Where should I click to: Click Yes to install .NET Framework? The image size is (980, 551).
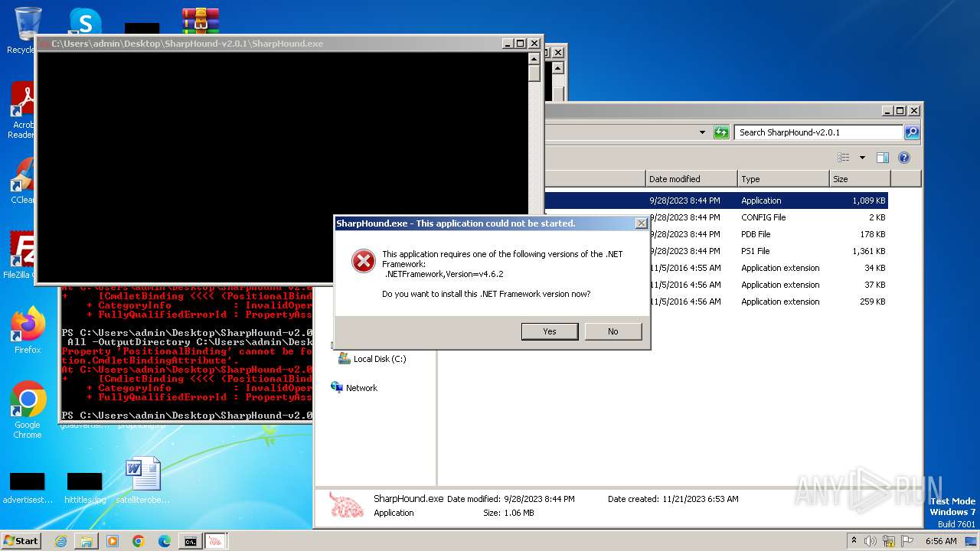pos(550,331)
